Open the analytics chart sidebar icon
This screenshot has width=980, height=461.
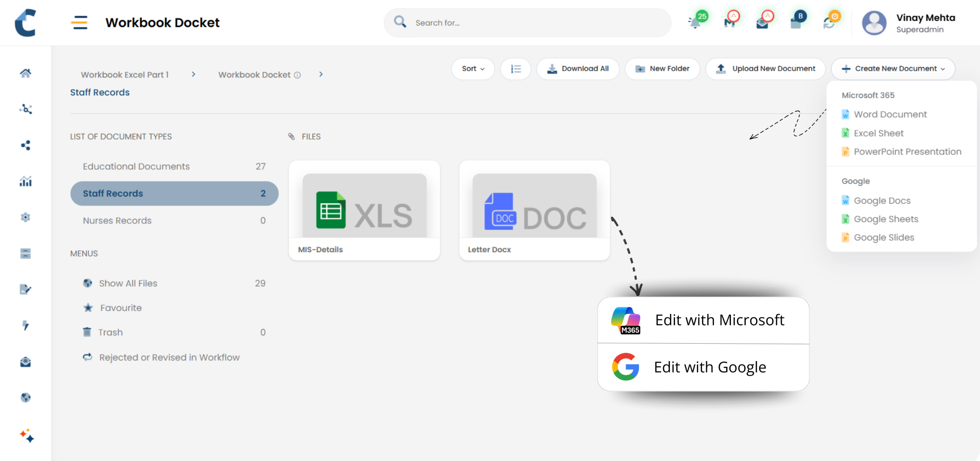coord(26,181)
